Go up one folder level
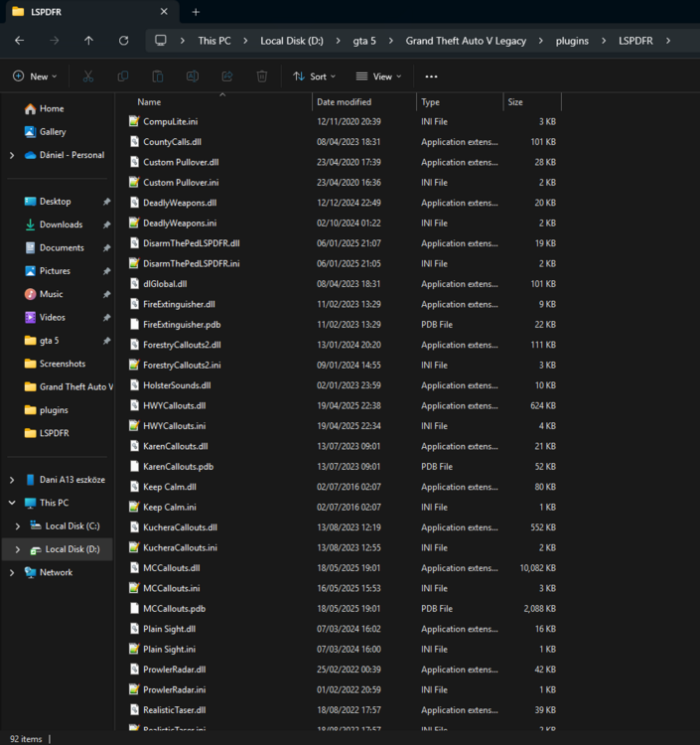 coord(88,41)
